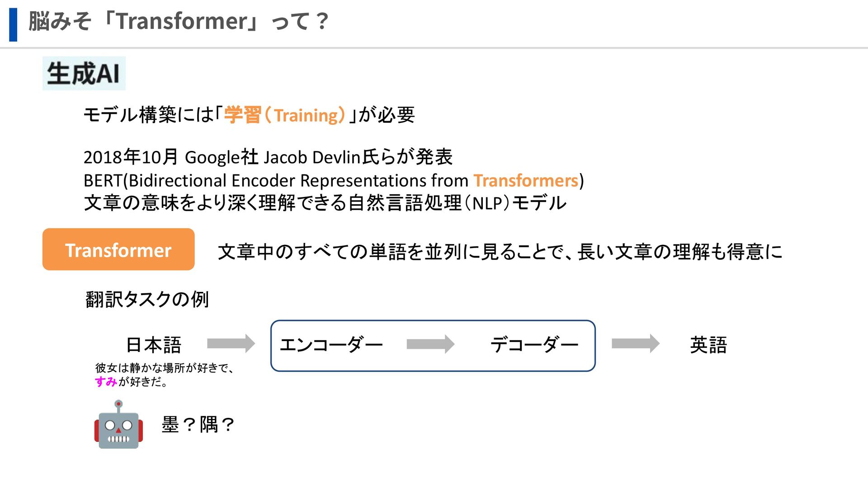Click the 2018年10月 Google社 line
The width and height of the screenshot is (868, 488).
pos(268,157)
